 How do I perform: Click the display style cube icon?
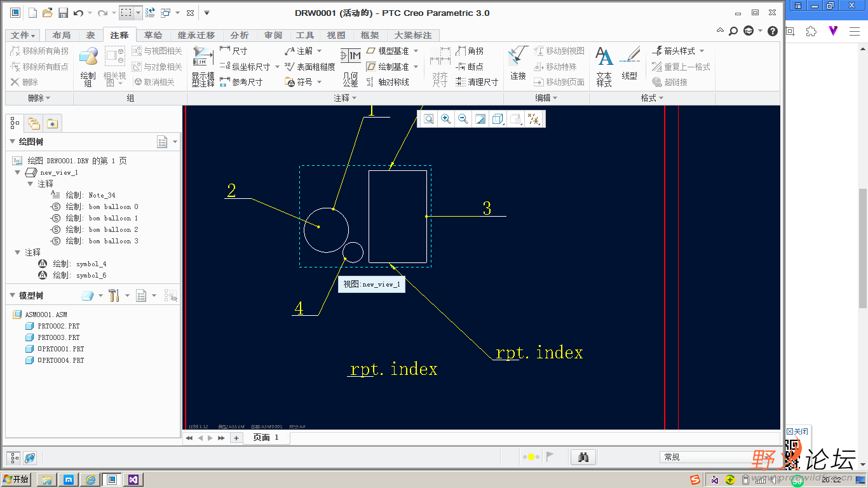[x=498, y=119]
